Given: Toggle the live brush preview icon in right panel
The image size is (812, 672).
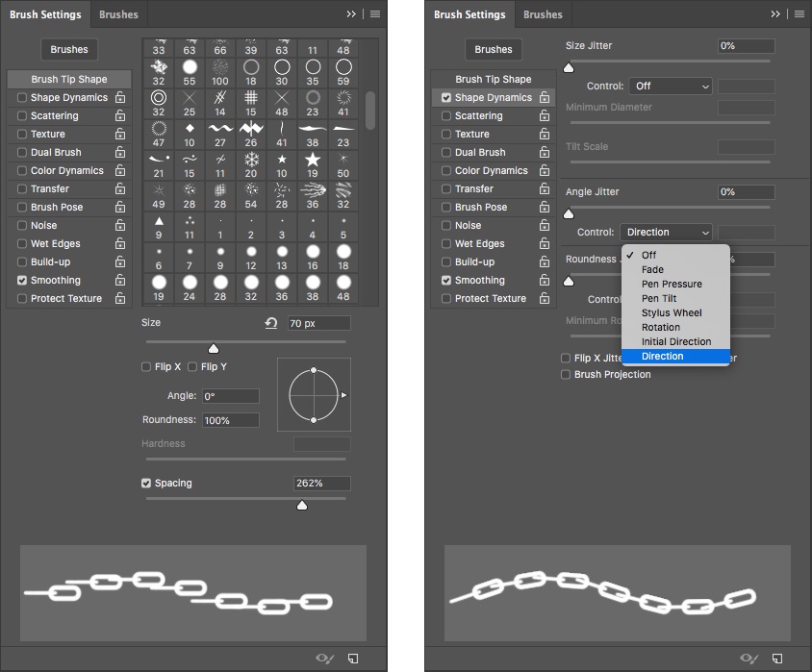Looking at the screenshot, I should [749, 658].
